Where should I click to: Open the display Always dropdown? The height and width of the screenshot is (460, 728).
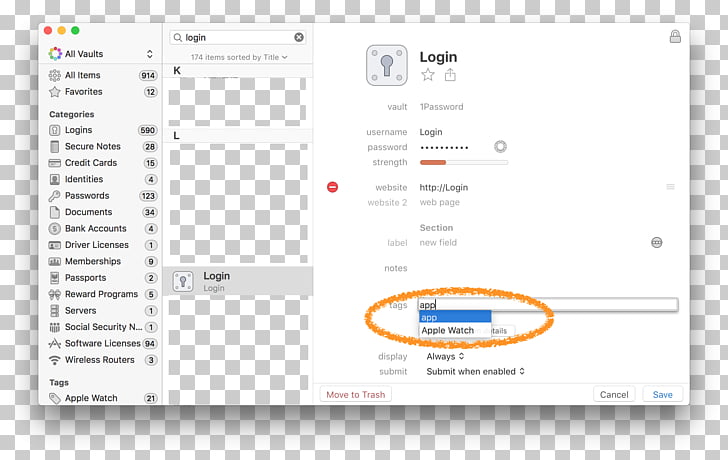446,356
